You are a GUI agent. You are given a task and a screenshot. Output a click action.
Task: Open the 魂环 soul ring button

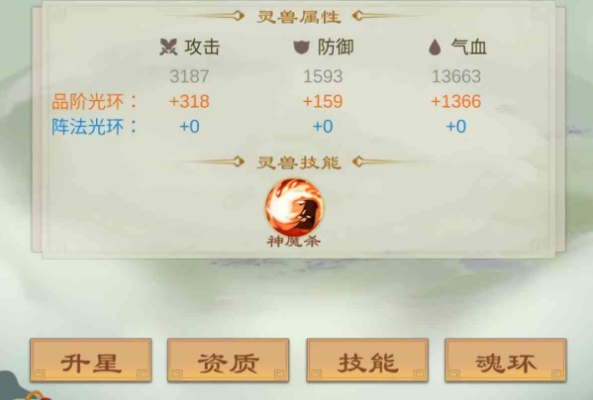click(506, 360)
